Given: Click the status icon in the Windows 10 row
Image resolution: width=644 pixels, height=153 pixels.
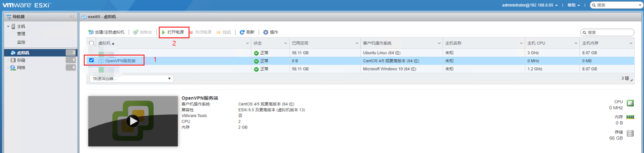Looking at the screenshot, I should point(256,69).
